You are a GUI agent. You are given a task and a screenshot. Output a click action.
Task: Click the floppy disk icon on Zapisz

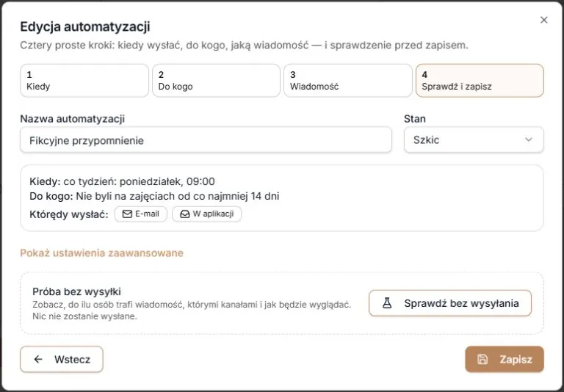(482, 359)
